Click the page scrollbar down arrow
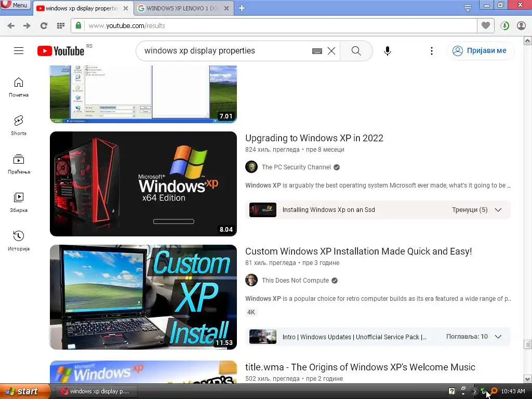The width and height of the screenshot is (532, 399). click(x=528, y=379)
